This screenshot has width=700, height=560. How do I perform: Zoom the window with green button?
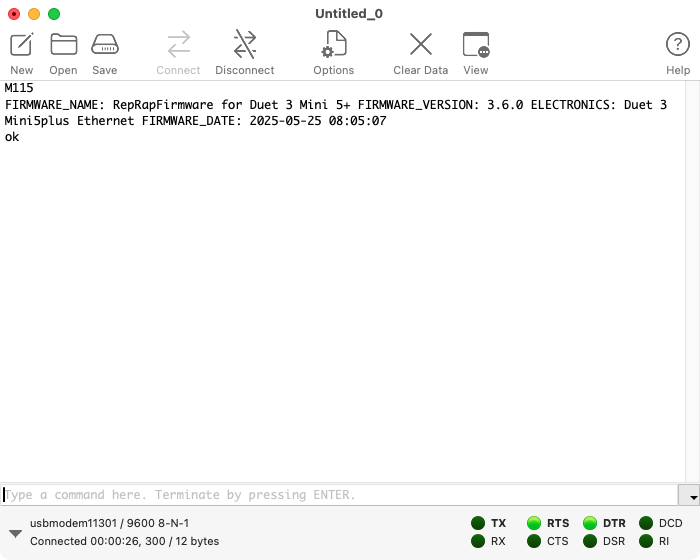pyautogui.click(x=54, y=14)
